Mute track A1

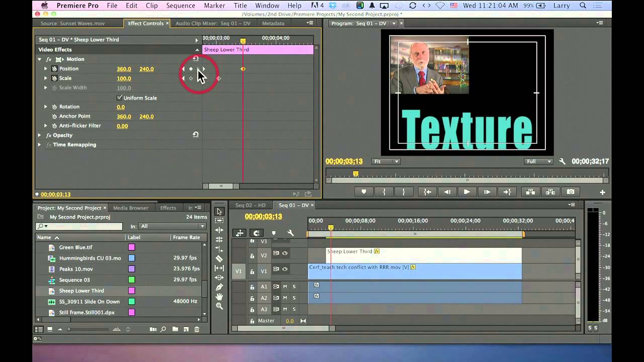pos(285,287)
